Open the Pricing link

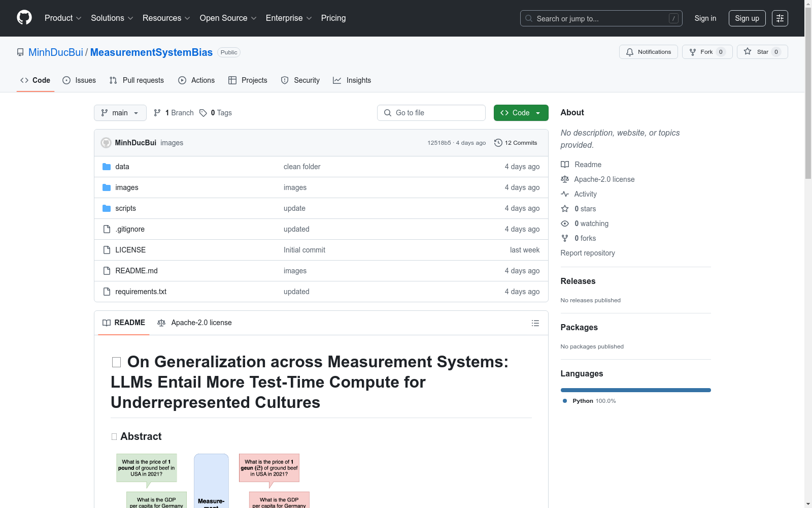click(333, 18)
